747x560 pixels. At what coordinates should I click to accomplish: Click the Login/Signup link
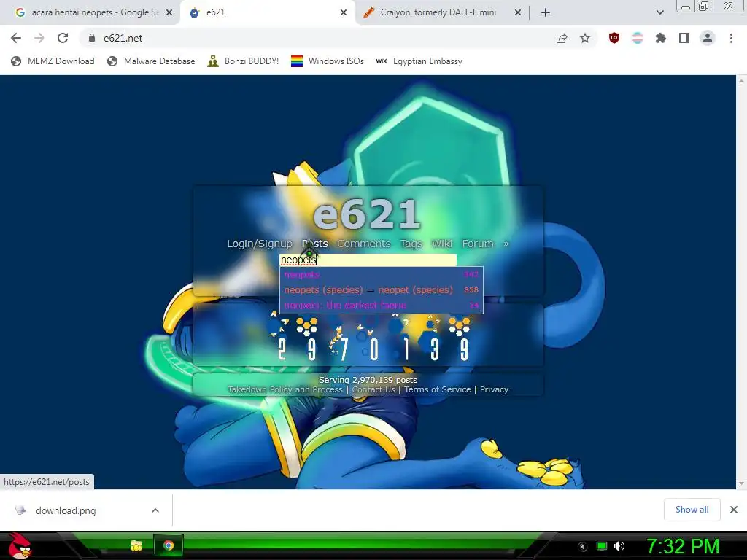pos(259,244)
